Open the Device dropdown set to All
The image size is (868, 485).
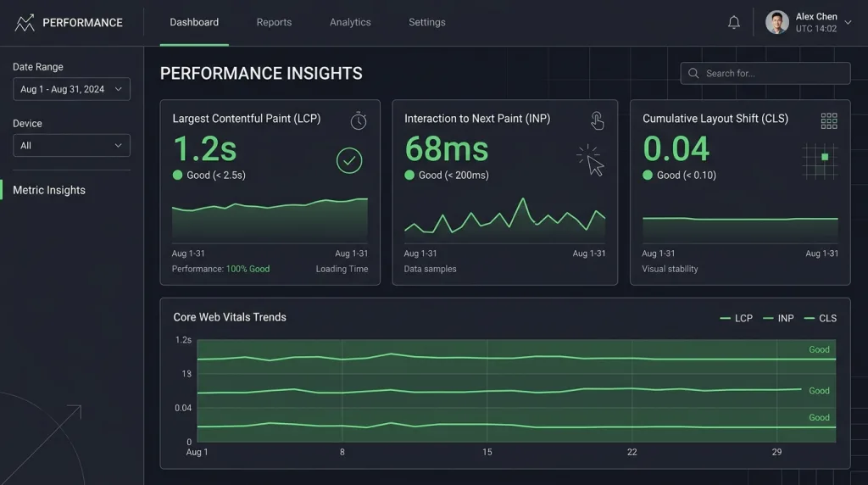(x=71, y=146)
